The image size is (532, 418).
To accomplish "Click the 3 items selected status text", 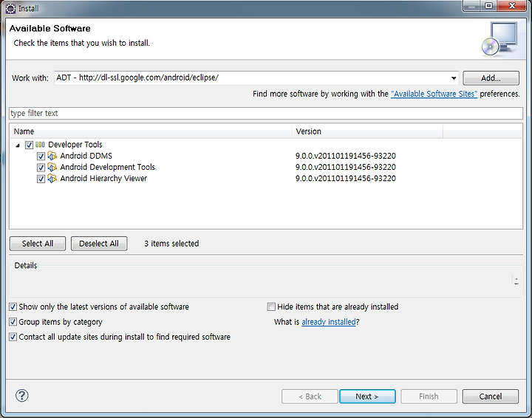I will point(171,244).
